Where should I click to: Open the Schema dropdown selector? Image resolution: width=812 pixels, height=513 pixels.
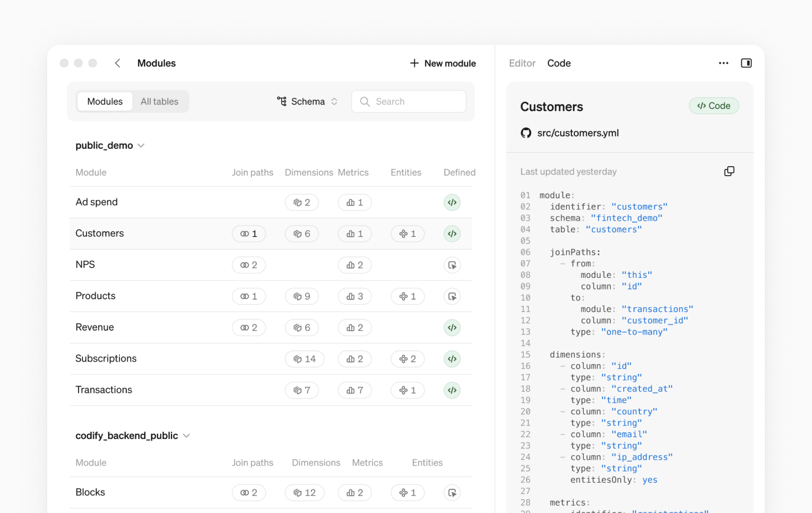pyautogui.click(x=307, y=102)
